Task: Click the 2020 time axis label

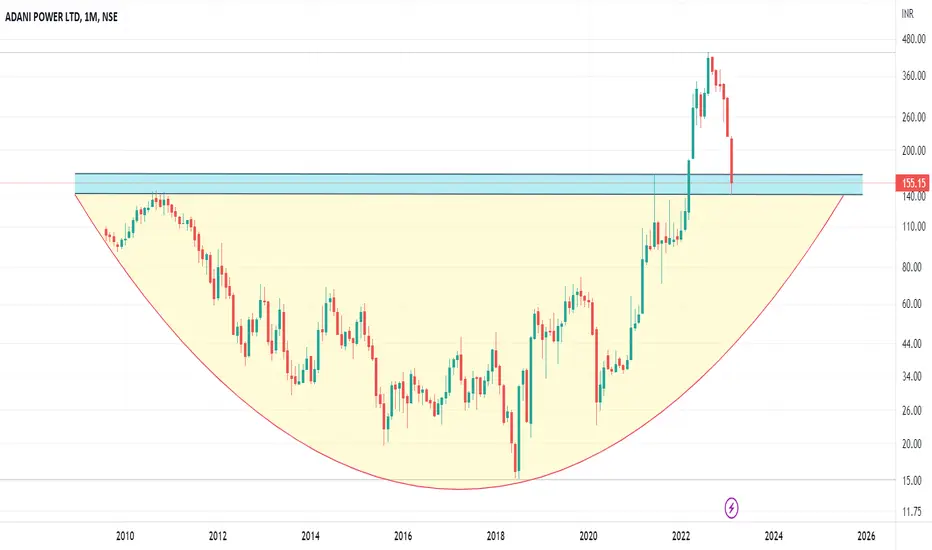Action: 588,536
